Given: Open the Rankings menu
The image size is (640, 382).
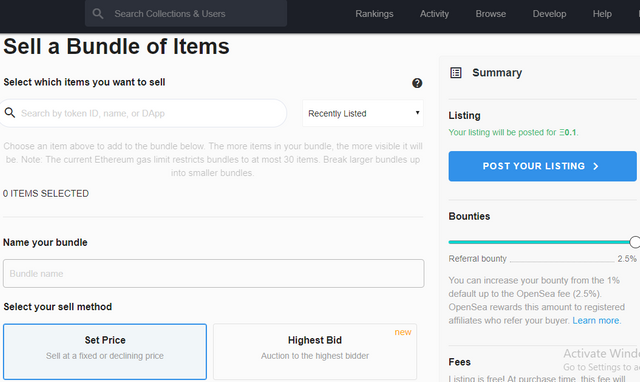Looking at the screenshot, I should click(374, 13).
